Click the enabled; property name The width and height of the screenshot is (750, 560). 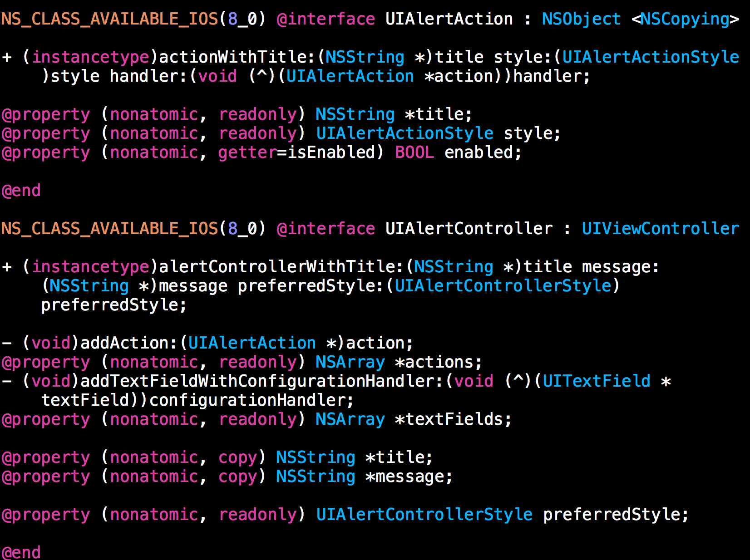point(483,152)
